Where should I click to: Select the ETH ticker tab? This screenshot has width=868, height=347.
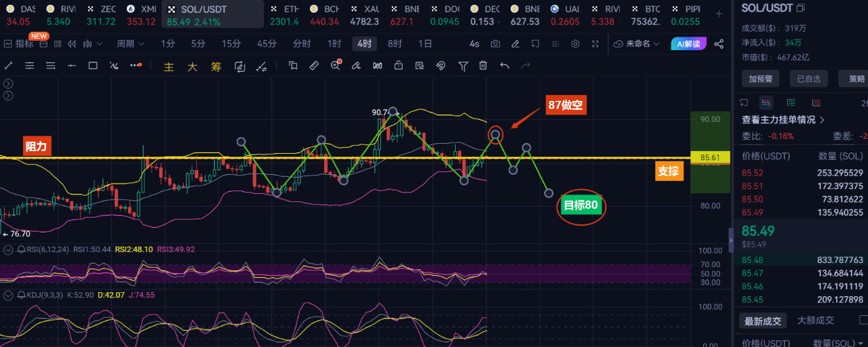pos(284,15)
